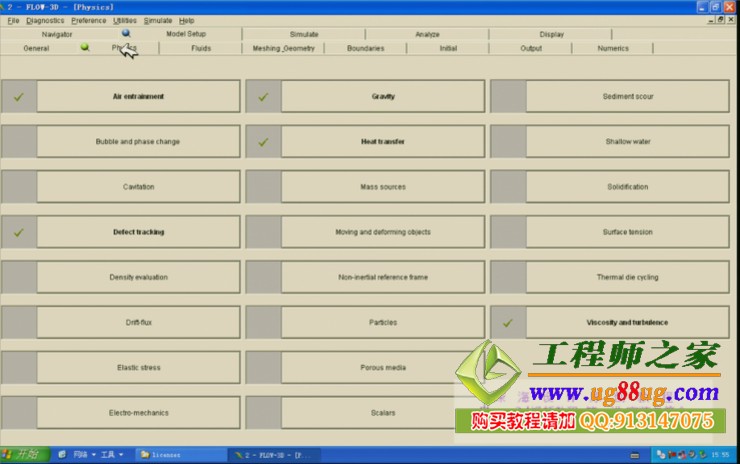The image size is (740, 464).
Task: Open the Fluids tab
Action: pos(201,48)
